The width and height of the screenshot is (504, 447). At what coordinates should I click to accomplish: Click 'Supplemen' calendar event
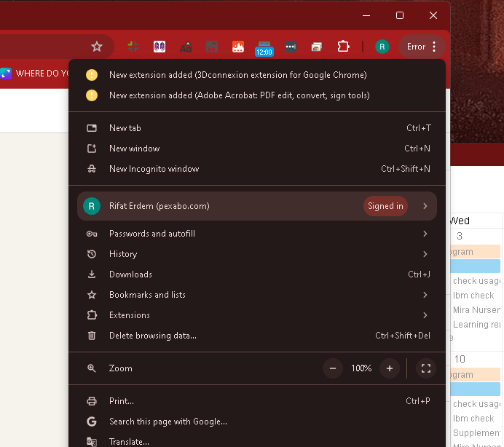point(476,433)
